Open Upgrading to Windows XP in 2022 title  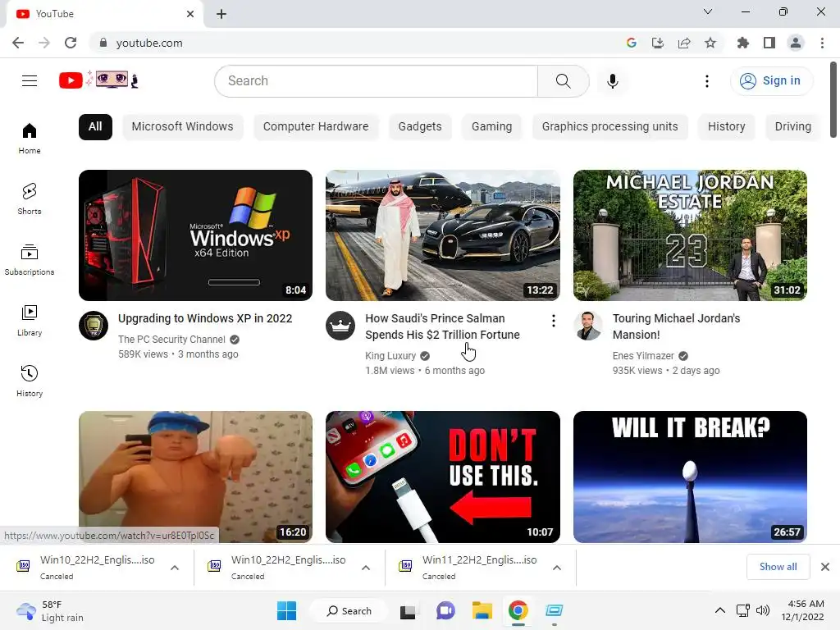[x=205, y=318]
